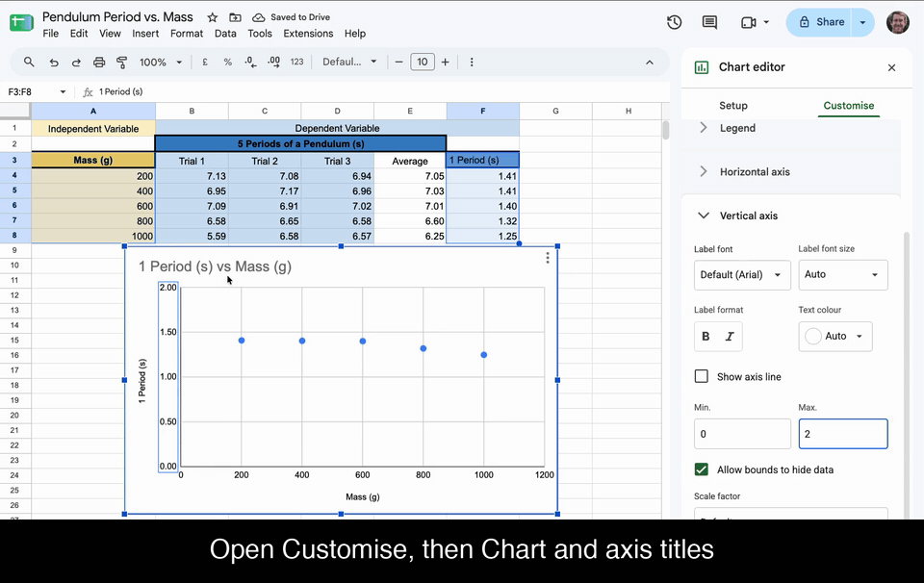Open the Share options dropdown arrow
Screen dimensions: 924x583
coord(862,22)
